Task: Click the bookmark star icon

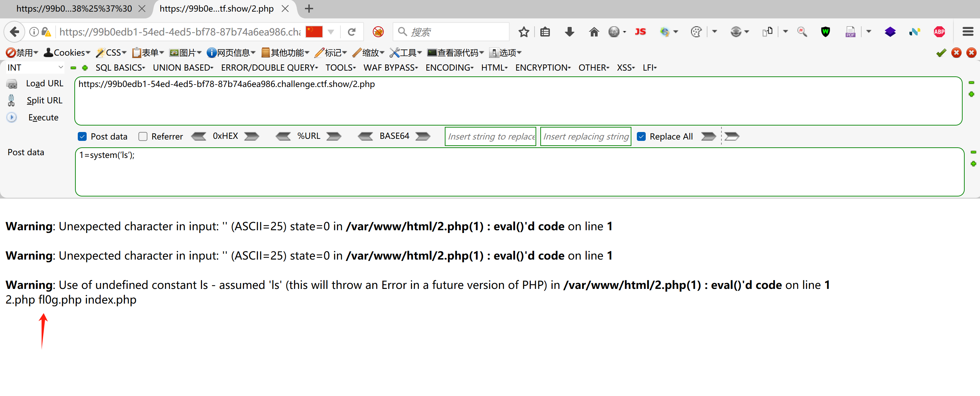Action: [x=524, y=32]
